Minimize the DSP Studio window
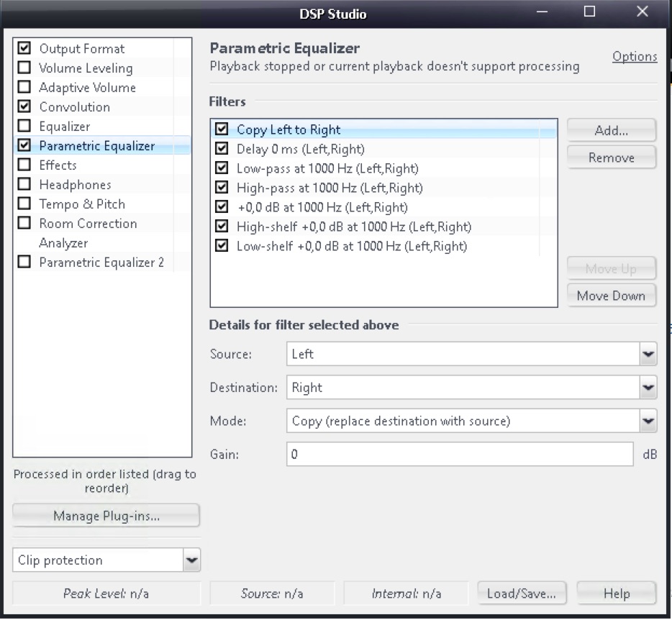 (x=542, y=12)
